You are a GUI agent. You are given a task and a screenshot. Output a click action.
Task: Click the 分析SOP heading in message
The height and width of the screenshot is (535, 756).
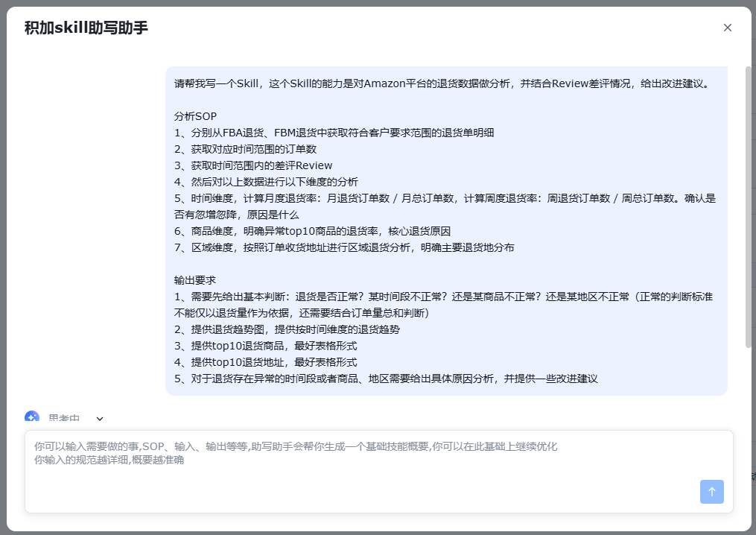pyautogui.click(x=195, y=116)
